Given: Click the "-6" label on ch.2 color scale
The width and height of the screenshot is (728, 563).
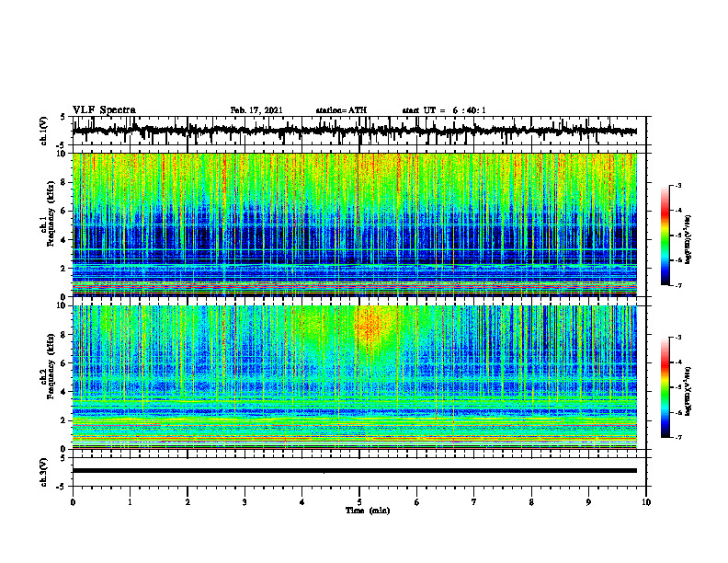Looking at the screenshot, I should point(678,412).
